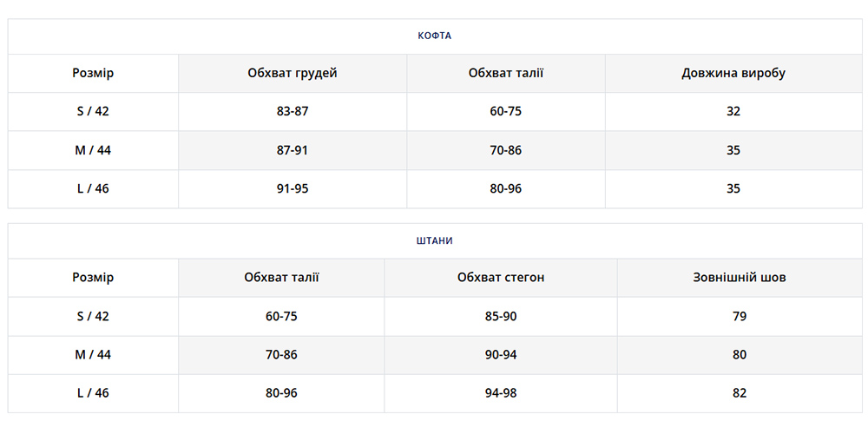Select the 91-95 chest measurement cell
The image size is (868, 434).
point(293,188)
